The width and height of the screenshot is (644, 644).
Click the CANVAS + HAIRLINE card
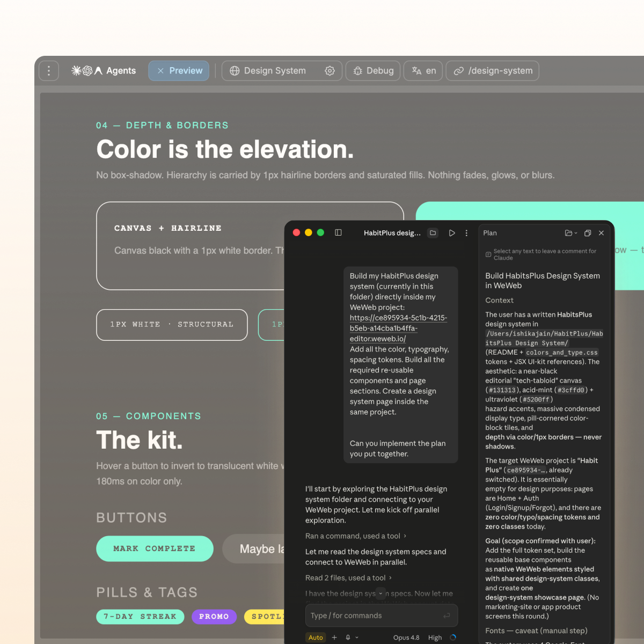pos(191,246)
